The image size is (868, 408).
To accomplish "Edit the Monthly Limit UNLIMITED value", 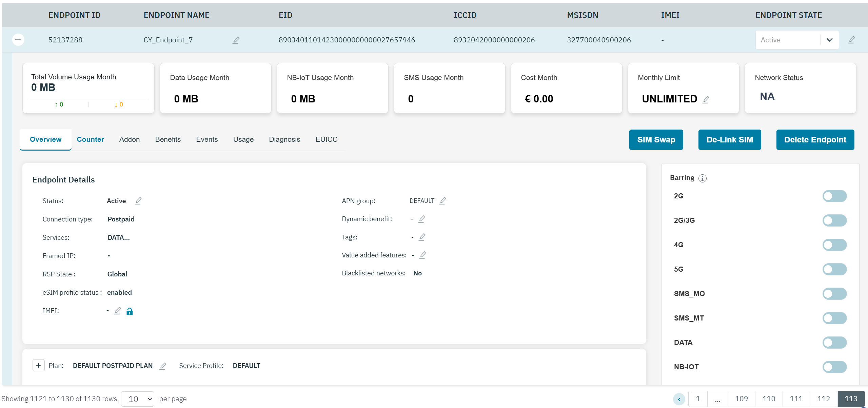I will pyautogui.click(x=706, y=99).
